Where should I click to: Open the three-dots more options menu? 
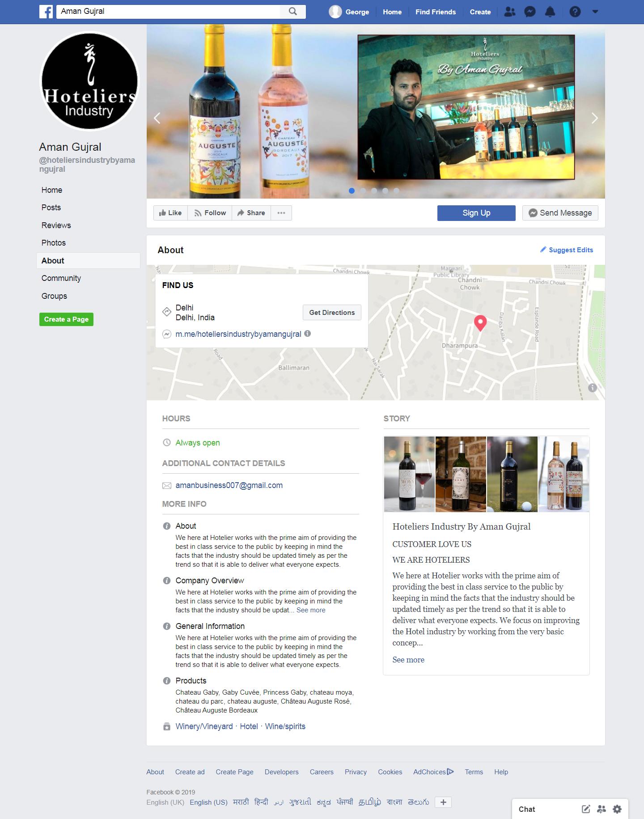point(281,213)
